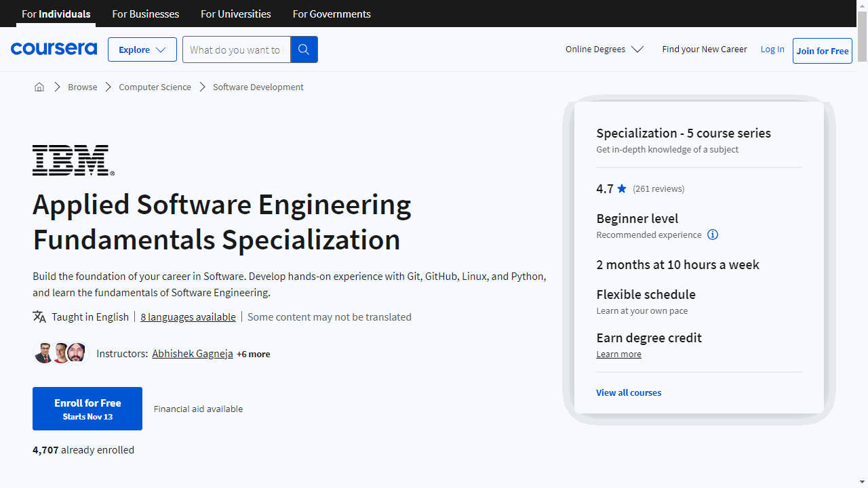868x488 pixels.
Task: Open the Computer Science breadcrumb
Action: 155,87
